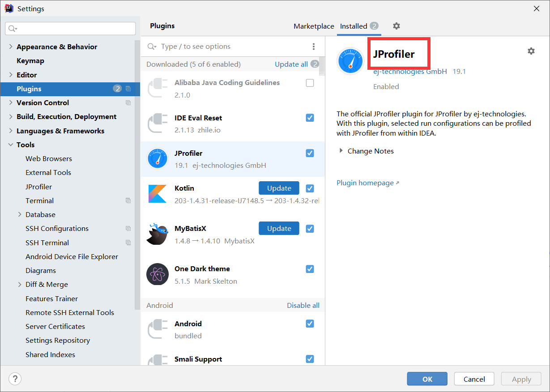550x392 pixels.
Task: Toggle the Smali Support checkbox
Action: click(x=310, y=358)
